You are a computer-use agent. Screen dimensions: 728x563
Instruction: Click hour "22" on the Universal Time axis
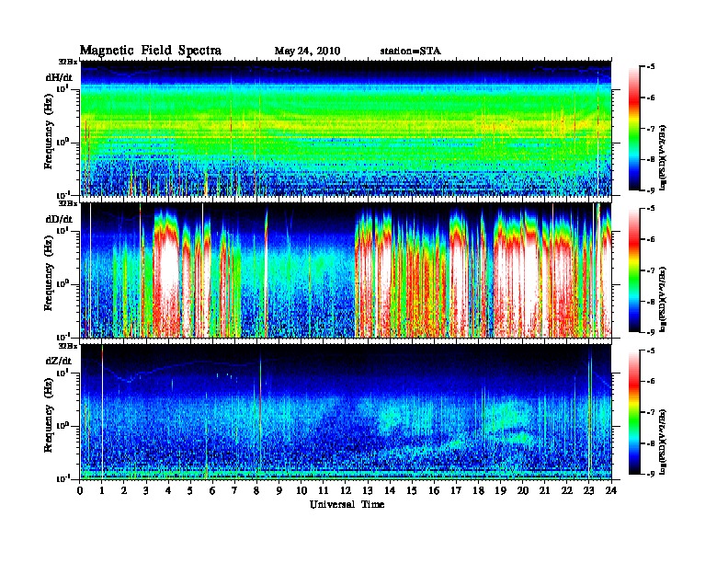(567, 491)
